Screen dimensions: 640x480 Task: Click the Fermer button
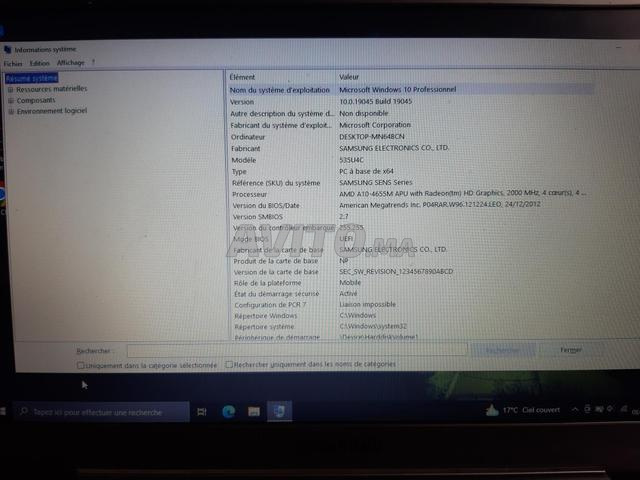(x=571, y=350)
